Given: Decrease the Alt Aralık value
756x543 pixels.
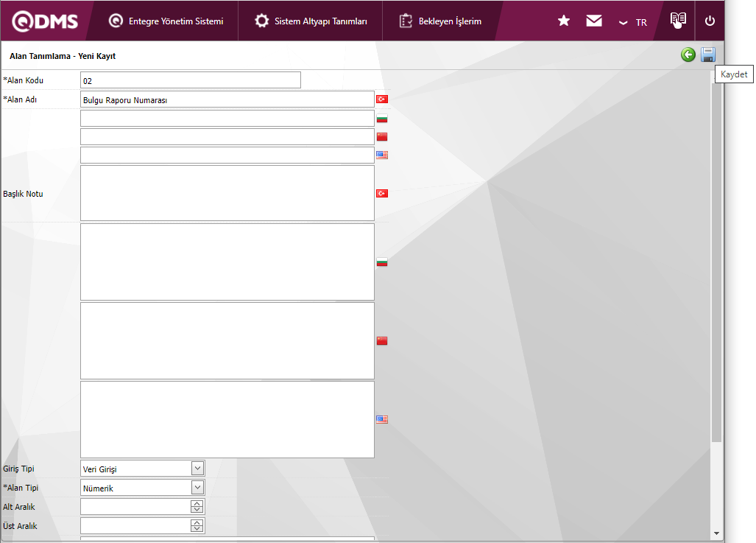Looking at the screenshot, I should (x=197, y=510).
